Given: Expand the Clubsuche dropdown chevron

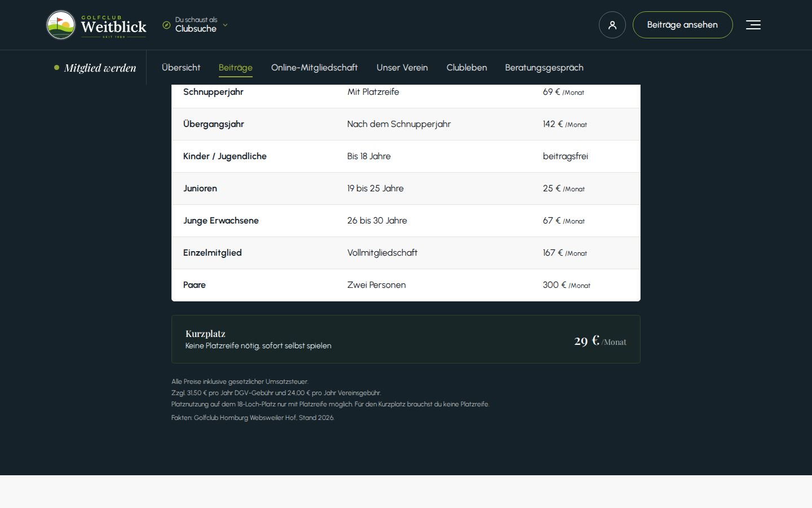Looking at the screenshot, I should point(225,25).
